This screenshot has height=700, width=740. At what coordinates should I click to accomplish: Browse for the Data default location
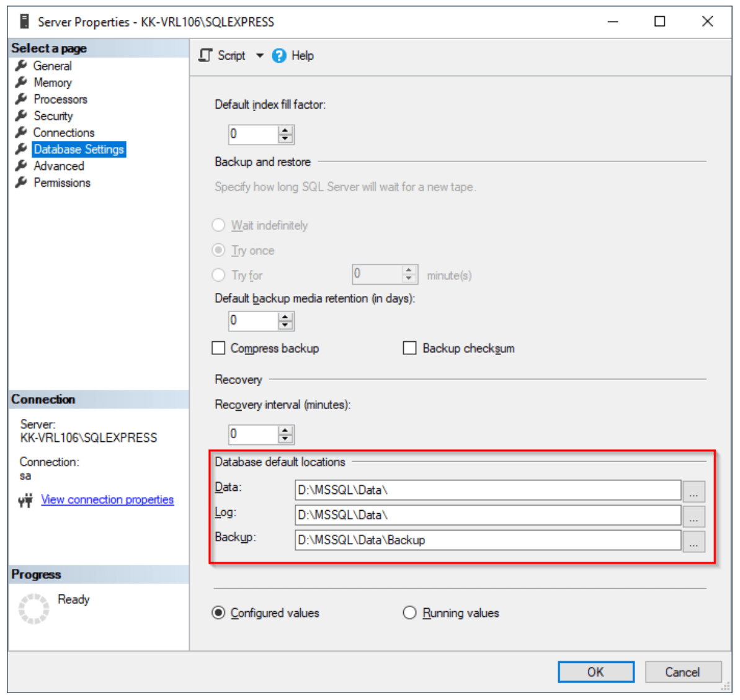click(693, 491)
